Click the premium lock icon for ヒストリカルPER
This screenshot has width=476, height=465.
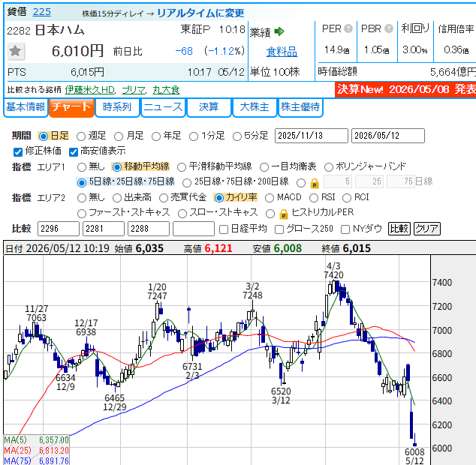click(284, 214)
